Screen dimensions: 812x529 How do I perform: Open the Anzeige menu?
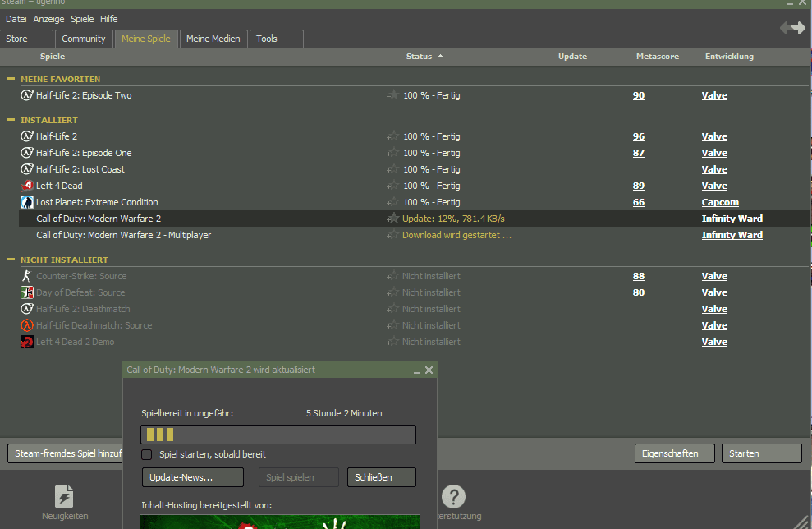pyautogui.click(x=48, y=19)
